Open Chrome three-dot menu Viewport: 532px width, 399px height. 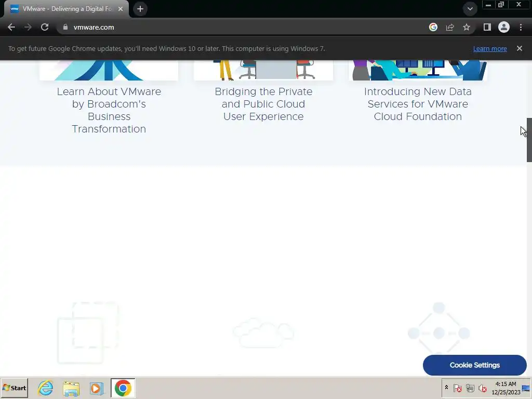(521, 27)
